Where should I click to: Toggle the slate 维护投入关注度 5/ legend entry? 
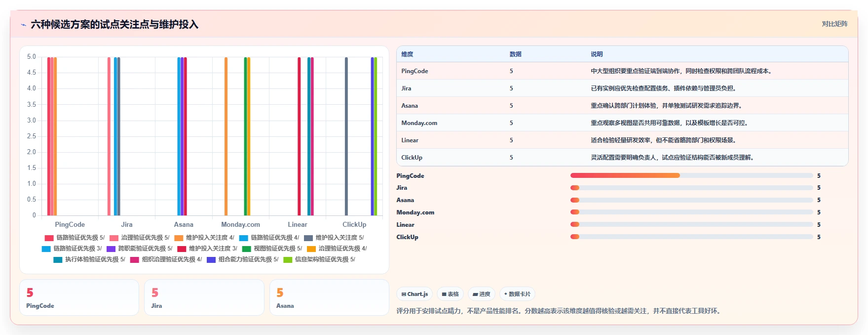click(x=334, y=238)
